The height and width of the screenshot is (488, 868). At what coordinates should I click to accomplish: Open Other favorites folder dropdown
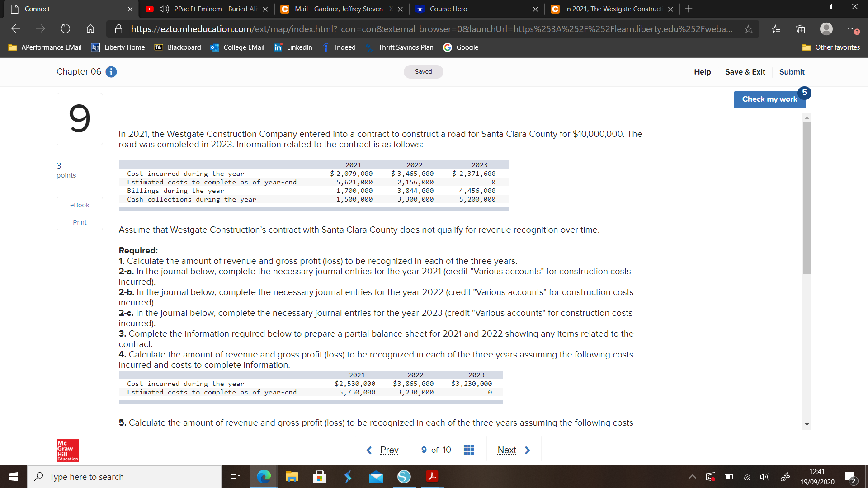click(831, 47)
